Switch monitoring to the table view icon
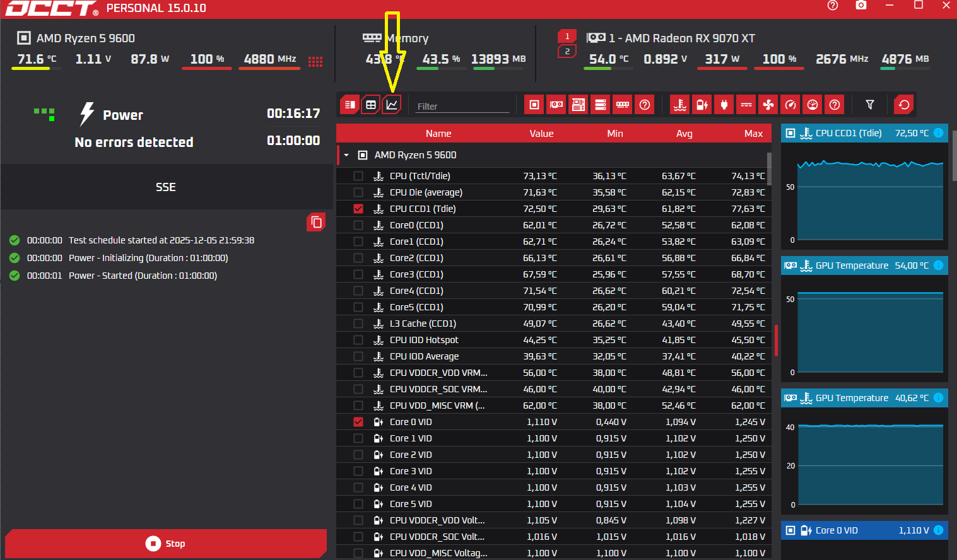Viewport: 957px width, 560px height. [x=371, y=105]
